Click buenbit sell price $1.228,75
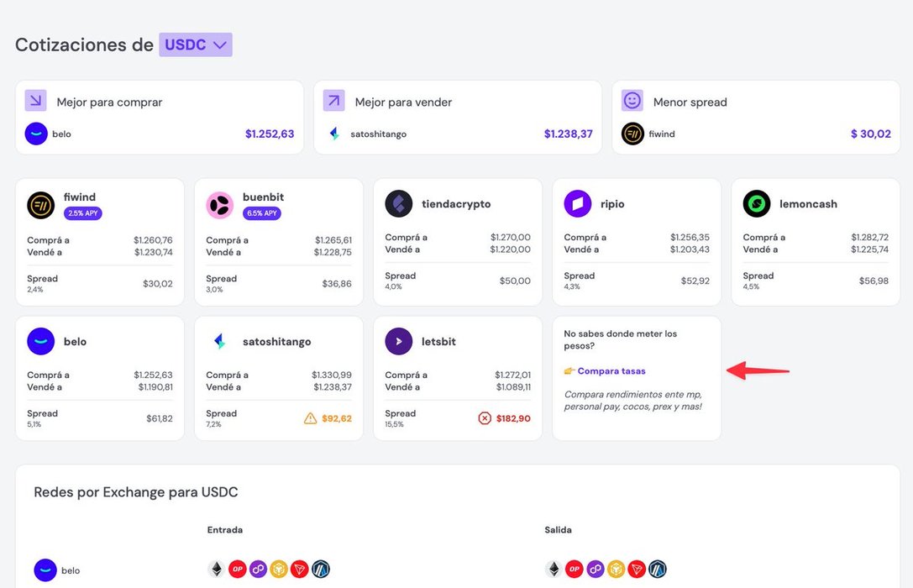The image size is (913, 588). (x=333, y=252)
